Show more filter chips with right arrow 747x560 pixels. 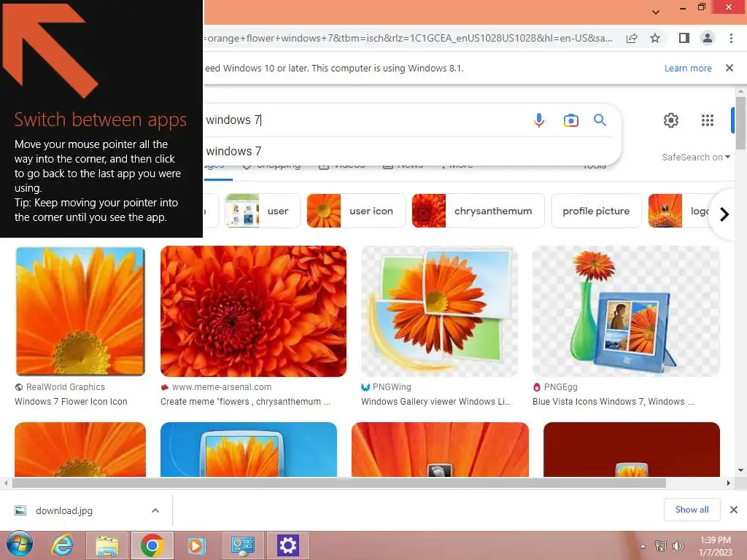(x=724, y=214)
